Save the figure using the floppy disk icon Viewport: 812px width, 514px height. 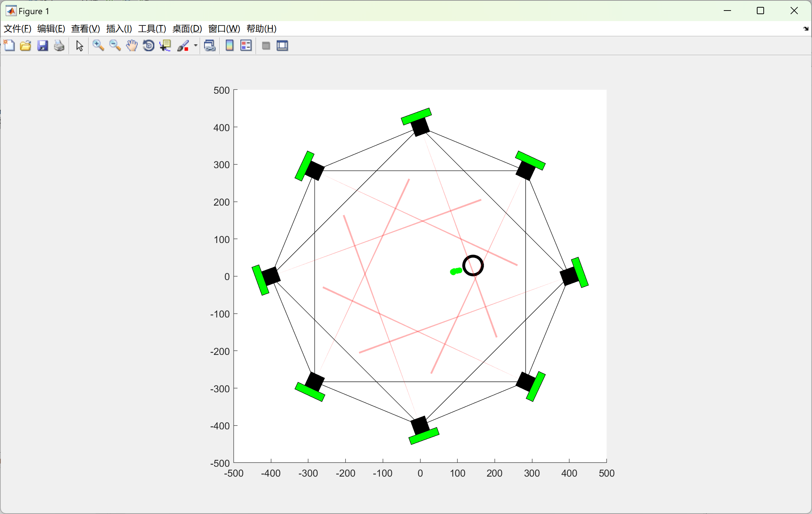pyautogui.click(x=42, y=46)
